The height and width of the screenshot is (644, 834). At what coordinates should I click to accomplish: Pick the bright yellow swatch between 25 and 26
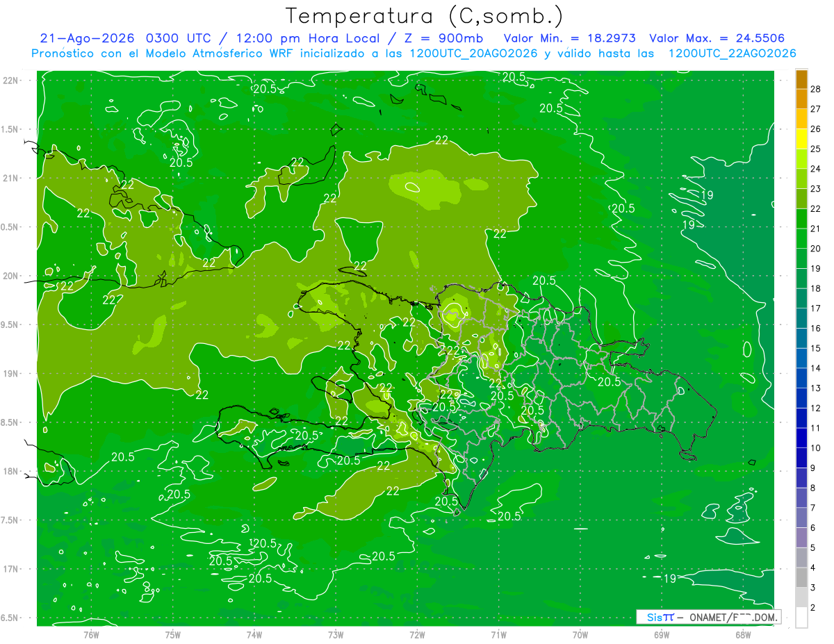pyautogui.click(x=801, y=139)
